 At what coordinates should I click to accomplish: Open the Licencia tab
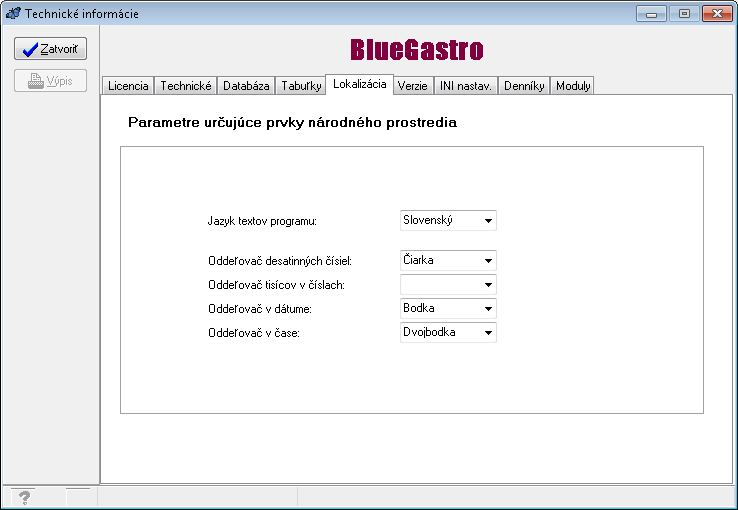[128, 86]
